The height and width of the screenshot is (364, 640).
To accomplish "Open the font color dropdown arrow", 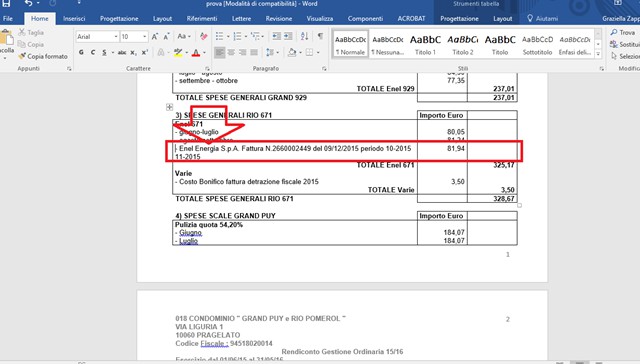I will (204, 52).
